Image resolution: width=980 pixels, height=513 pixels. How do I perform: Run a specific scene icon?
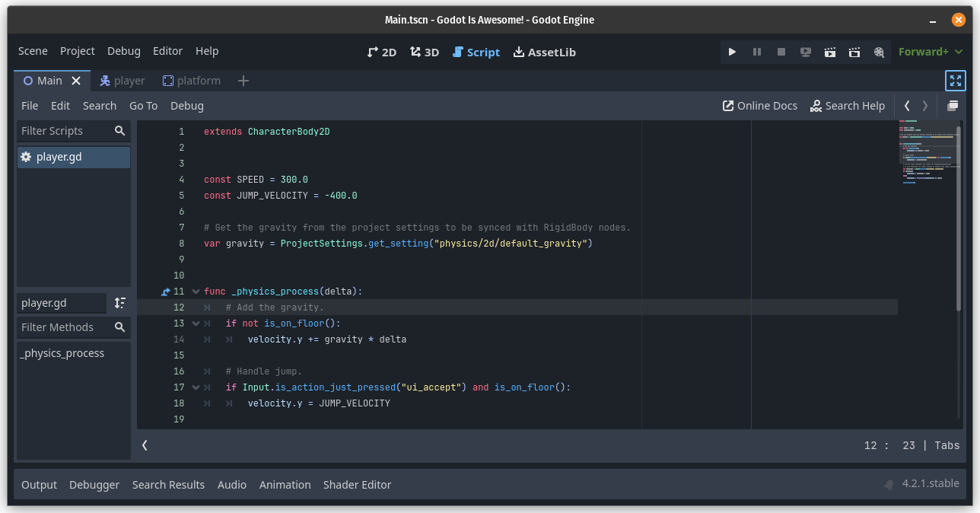854,52
